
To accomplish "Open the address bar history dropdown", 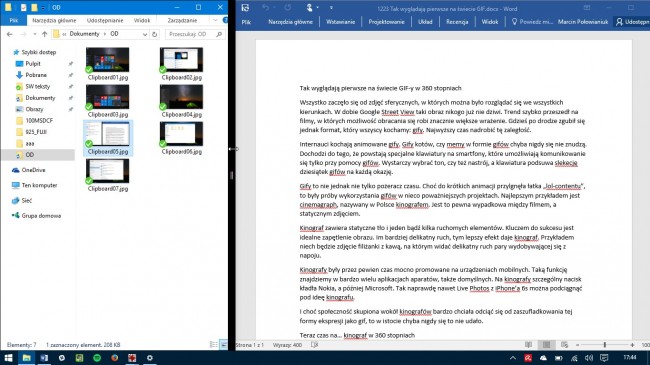I will tap(145, 34).
